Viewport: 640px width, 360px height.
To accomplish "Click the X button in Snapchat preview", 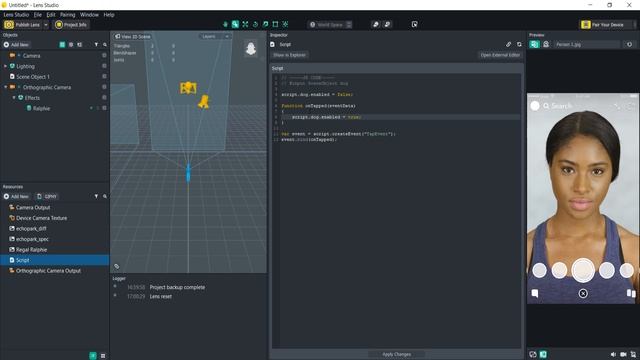I will tap(583, 293).
